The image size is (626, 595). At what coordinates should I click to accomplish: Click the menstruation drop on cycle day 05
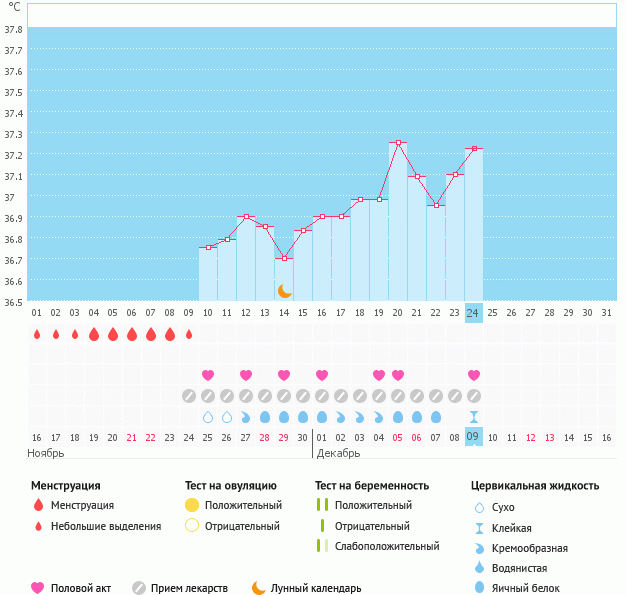pos(113,334)
